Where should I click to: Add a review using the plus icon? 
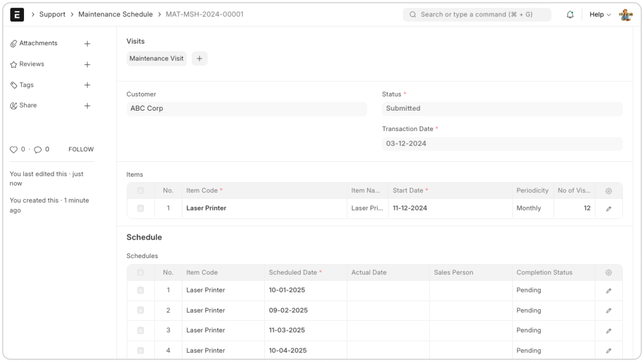(x=87, y=64)
